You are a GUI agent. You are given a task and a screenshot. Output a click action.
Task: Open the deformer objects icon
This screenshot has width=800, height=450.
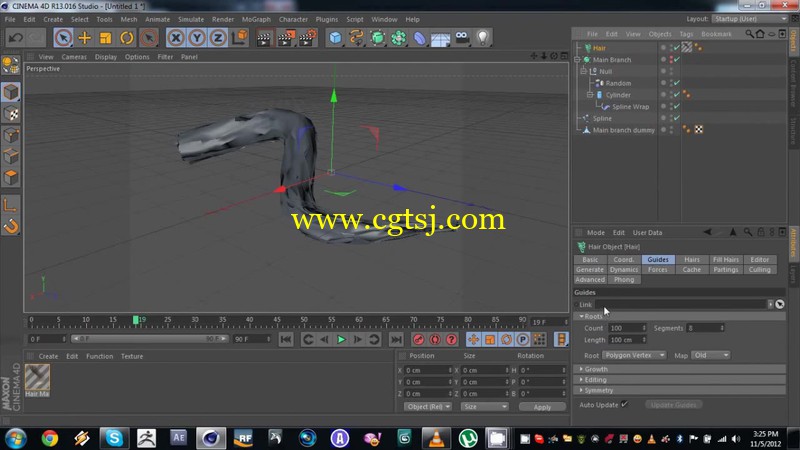[419, 38]
